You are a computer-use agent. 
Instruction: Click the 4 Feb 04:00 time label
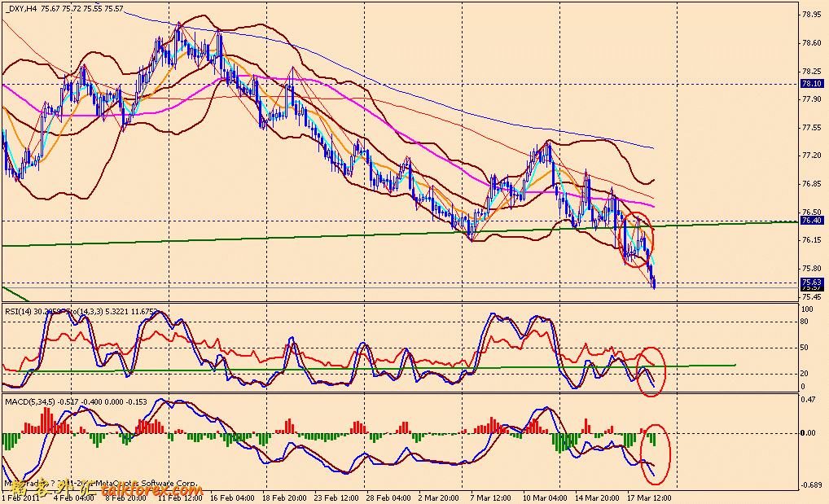[x=75, y=498]
